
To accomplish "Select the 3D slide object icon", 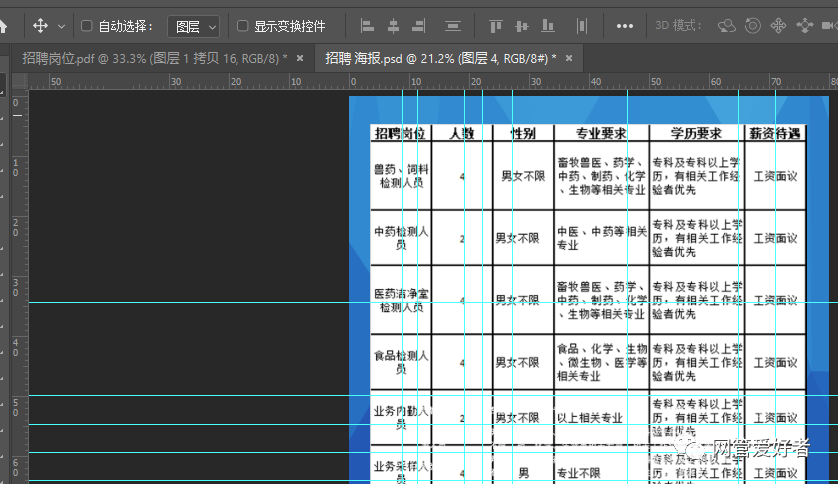I will point(804,26).
